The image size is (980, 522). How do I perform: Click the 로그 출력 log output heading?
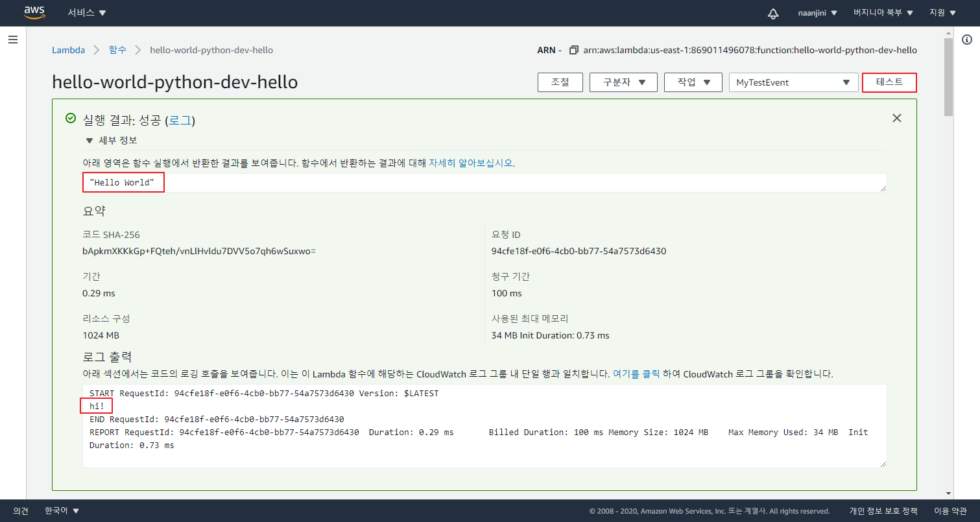107,357
